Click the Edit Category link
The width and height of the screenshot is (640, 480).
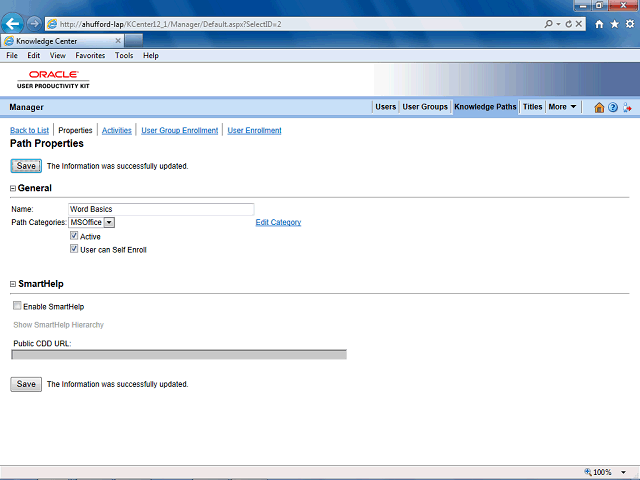278,222
